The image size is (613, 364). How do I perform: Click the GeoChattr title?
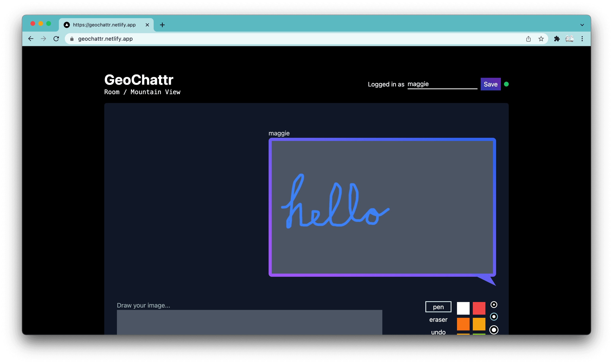click(x=139, y=80)
